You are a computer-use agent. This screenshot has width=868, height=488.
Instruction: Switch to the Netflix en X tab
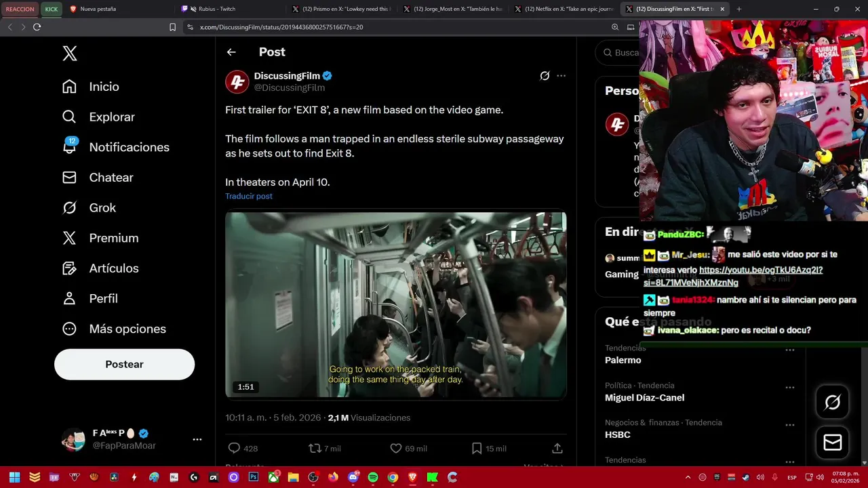click(x=564, y=9)
